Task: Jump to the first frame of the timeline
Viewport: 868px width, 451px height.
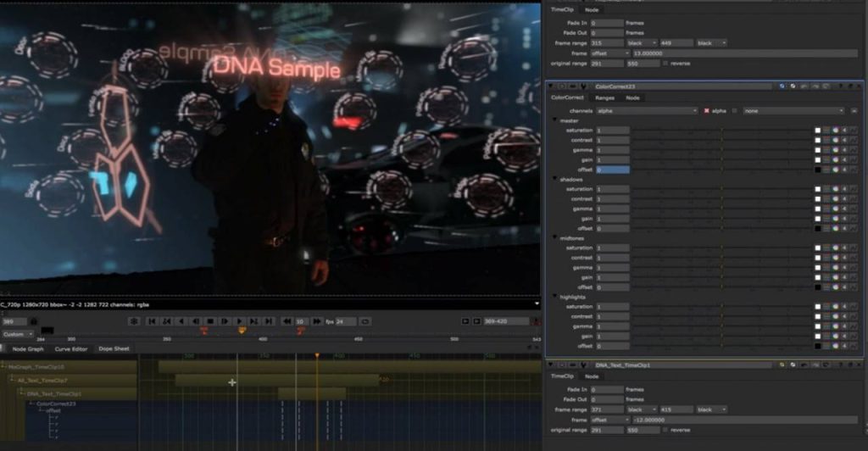Action: (x=152, y=321)
